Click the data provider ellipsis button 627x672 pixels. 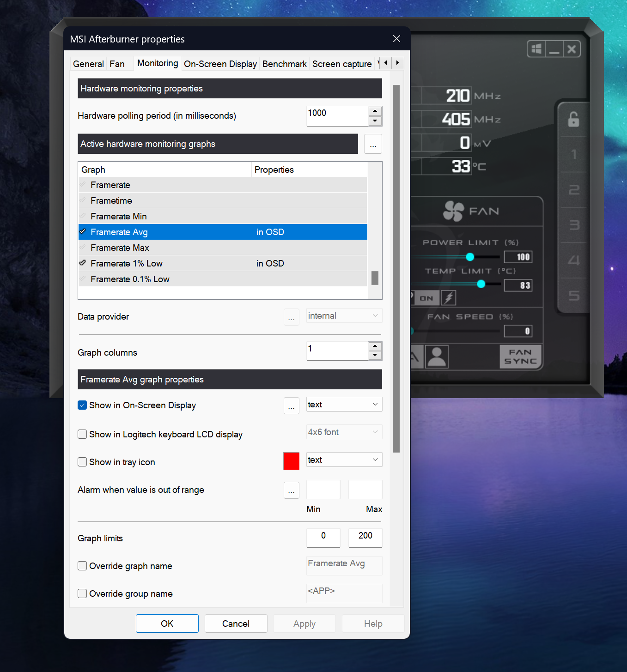click(291, 317)
